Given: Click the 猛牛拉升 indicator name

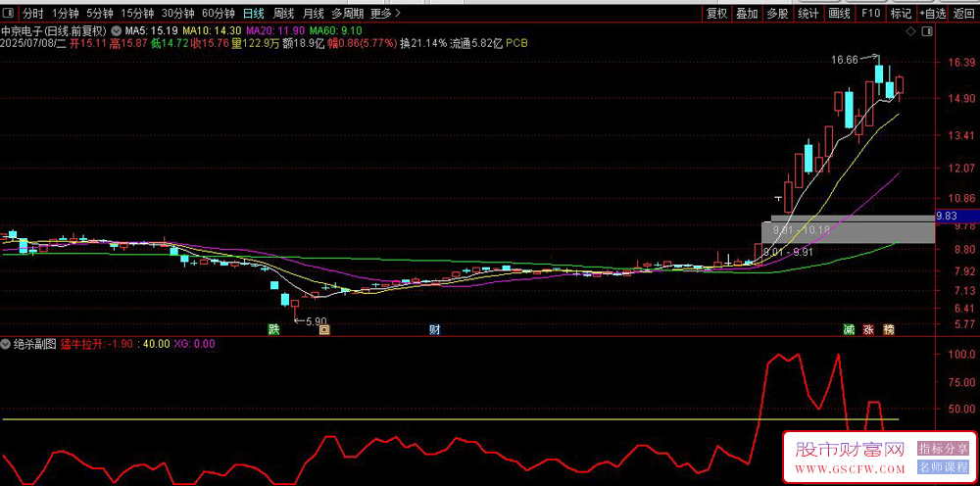Looking at the screenshot, I should pyautogui.click(x=81, y=344).
